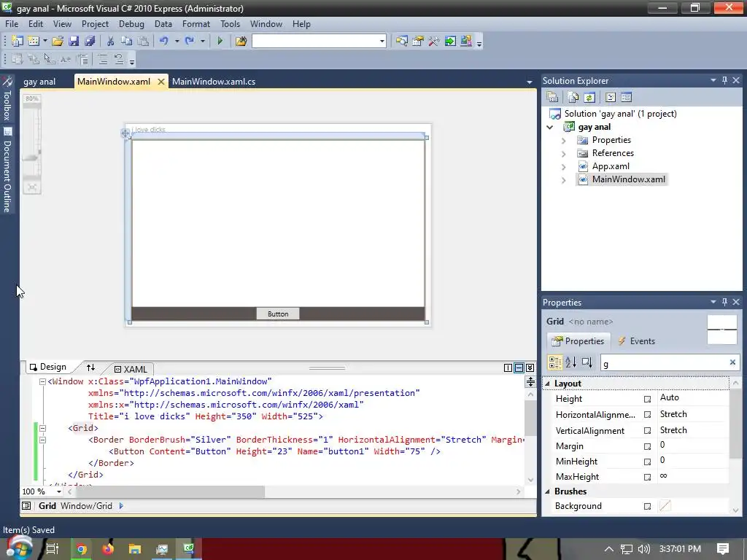
Task: Click the Undo arrow icon
Action: click(x=164, y=42)
